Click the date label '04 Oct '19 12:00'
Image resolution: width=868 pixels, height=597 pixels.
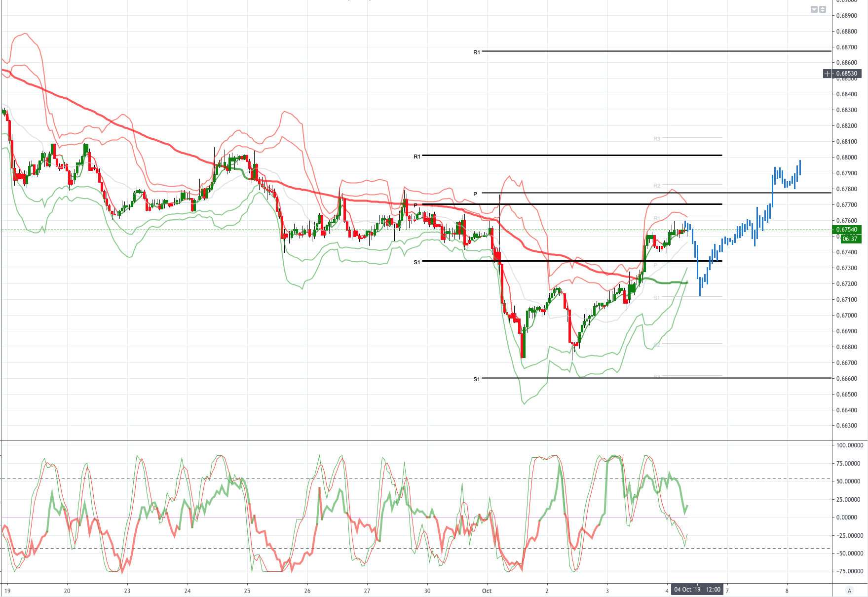click(697, 590)
